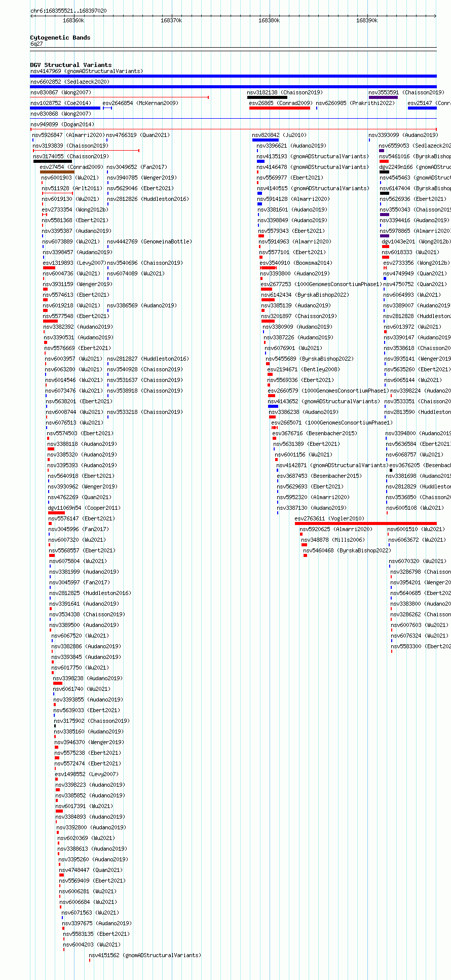Select esv2665071 (1000GenomesConsortiumPhase1) label
Image resolution: width=451 pixels, height=980 pixels.
(x=332, y=423)
